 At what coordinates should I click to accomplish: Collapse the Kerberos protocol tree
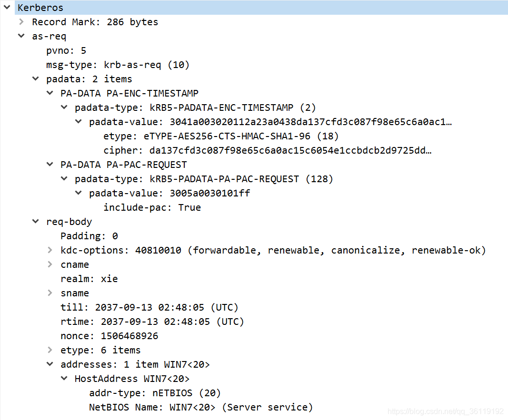pyautogui.click(x=7, y=7)
